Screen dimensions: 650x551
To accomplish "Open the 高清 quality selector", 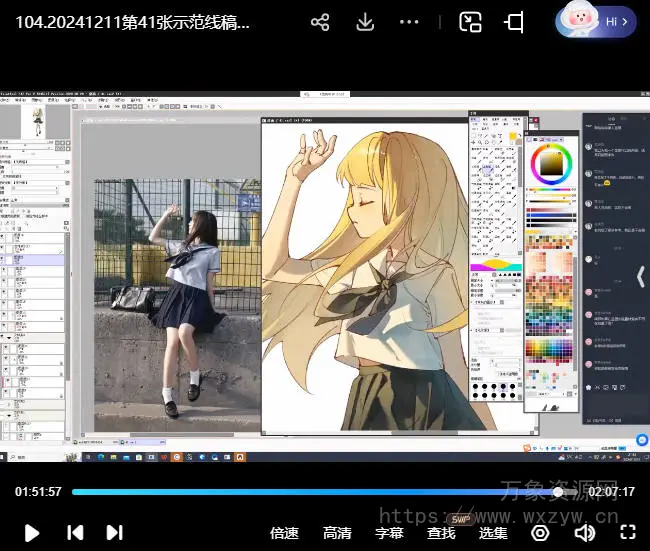I will tap(337, 533).
